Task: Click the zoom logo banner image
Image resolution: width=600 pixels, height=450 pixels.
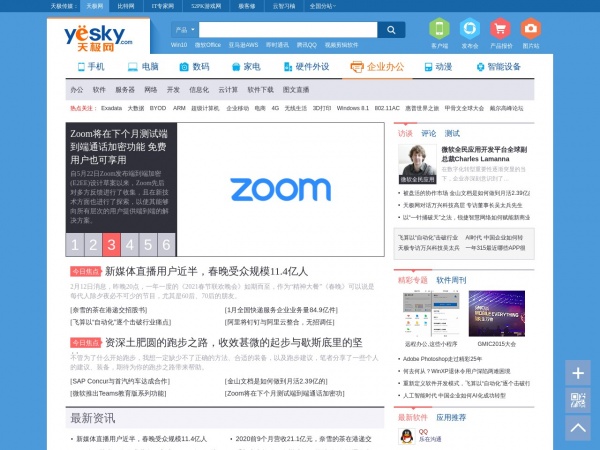Action: tap(280, 189)
